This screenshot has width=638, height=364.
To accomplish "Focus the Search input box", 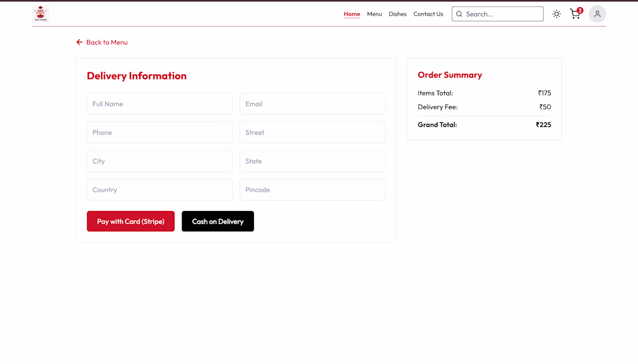I will click(497, 14).
